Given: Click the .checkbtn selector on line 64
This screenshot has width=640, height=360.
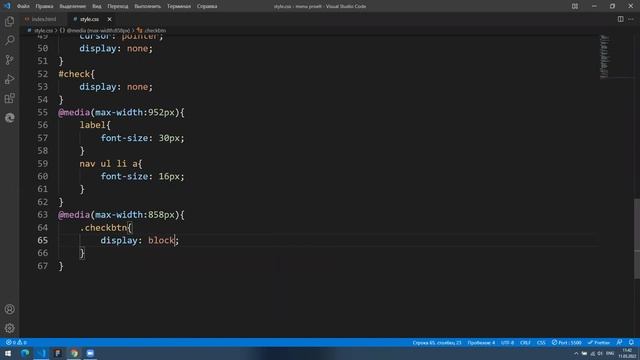Looking at the screenshot, I should 103,228.
